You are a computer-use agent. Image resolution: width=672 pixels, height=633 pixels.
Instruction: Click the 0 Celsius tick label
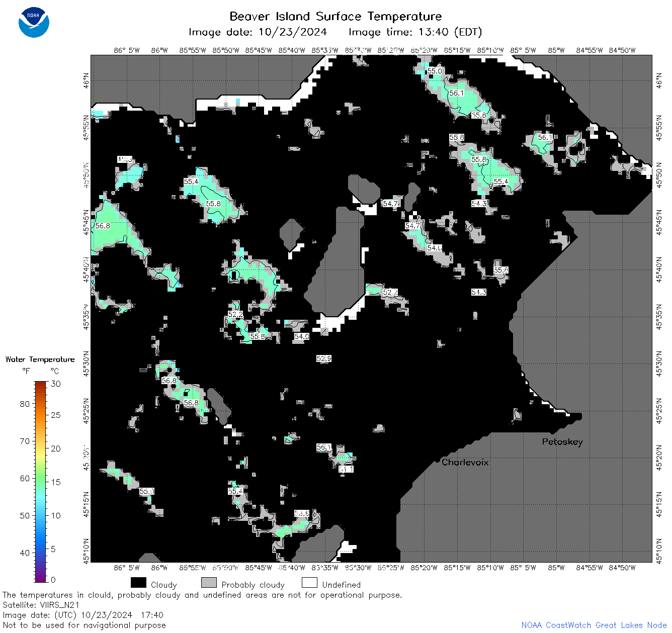click(x=53, y=580)
